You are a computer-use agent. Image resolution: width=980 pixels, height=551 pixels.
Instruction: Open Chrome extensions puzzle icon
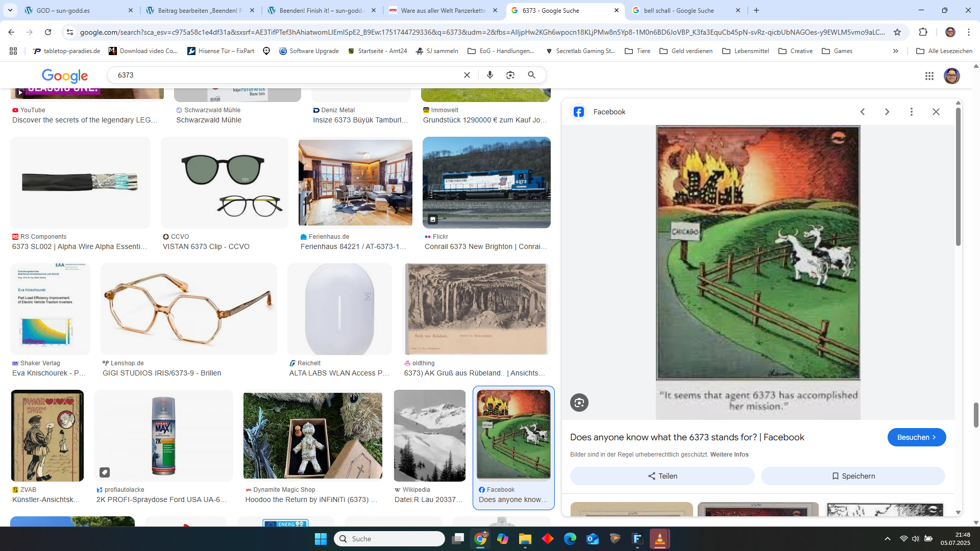[x=923, y=32]
